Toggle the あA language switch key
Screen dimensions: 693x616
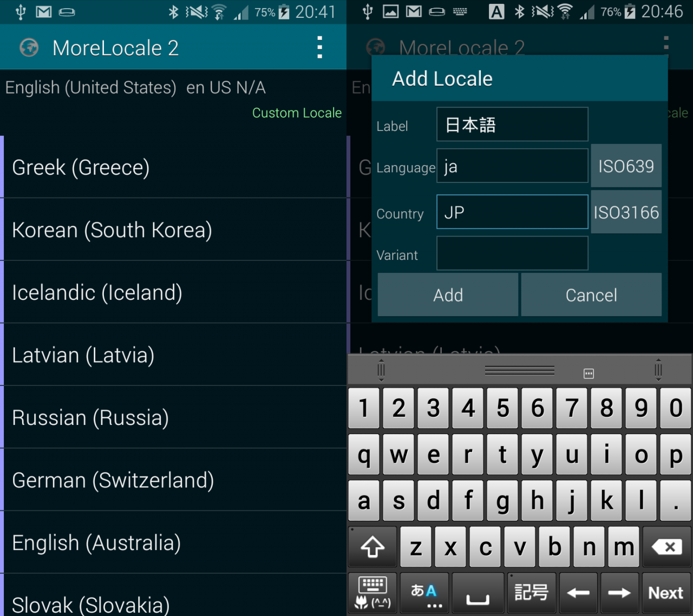[424, 593]
